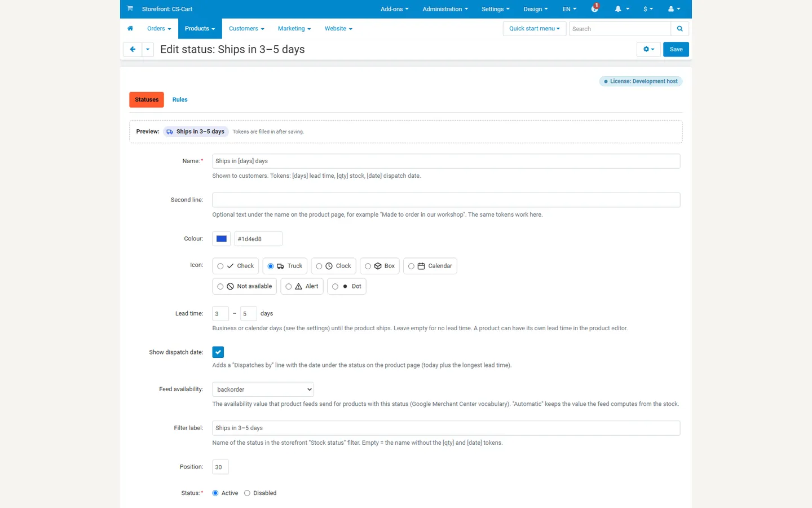Open the Marketing menu
This screenshot has width=812, height=508.
click(294, 29)
